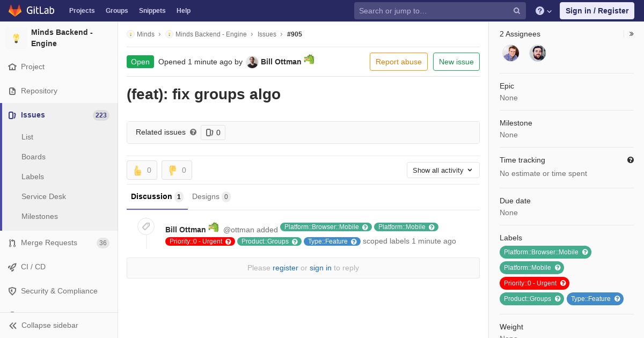Screen dimensions: 644x338
Task: Open the help question-mark menu
Action: click(x=544, y=11)
